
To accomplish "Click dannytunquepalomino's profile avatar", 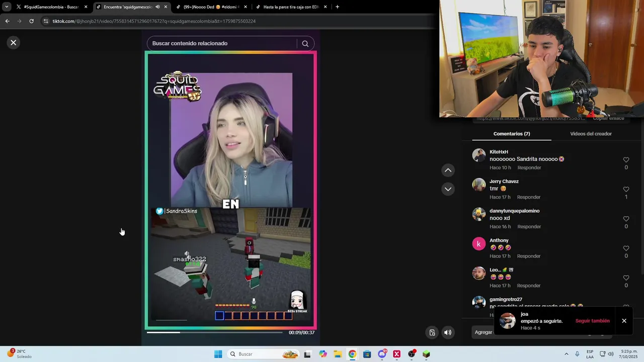I will point(479,214).
